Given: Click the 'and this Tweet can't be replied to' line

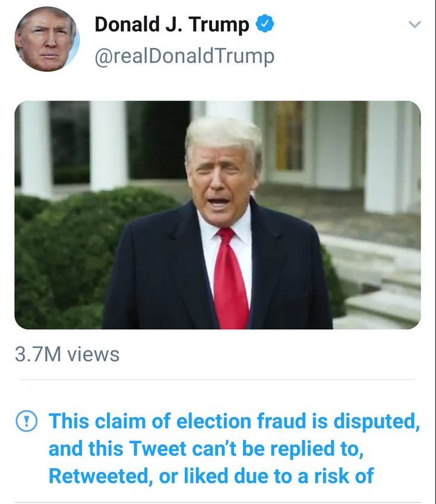Looking at the screenshot, I should click(206, 449).
